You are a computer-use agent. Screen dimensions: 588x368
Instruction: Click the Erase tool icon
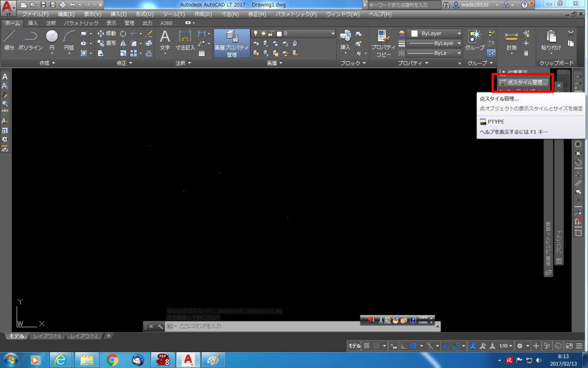149,34
